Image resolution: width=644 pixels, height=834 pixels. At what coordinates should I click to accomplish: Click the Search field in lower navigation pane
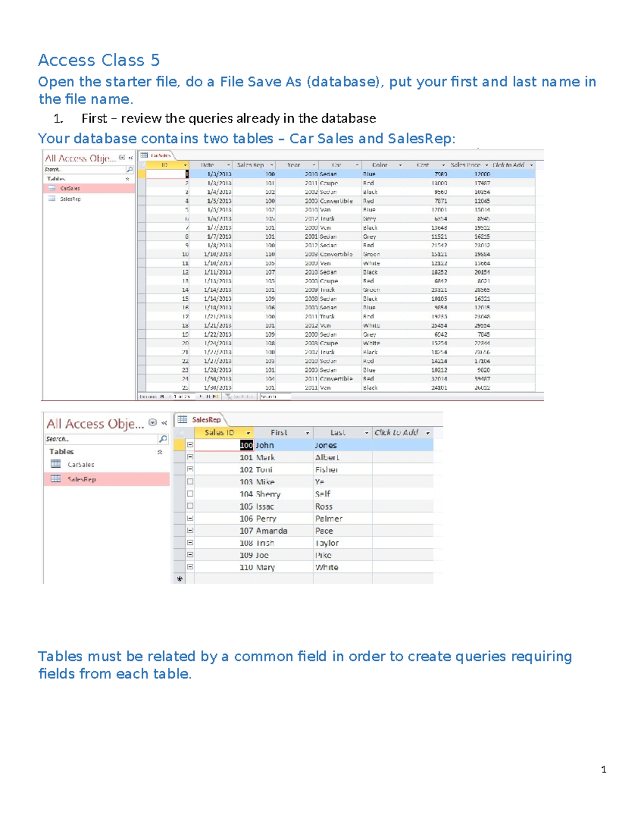[101, 439]
